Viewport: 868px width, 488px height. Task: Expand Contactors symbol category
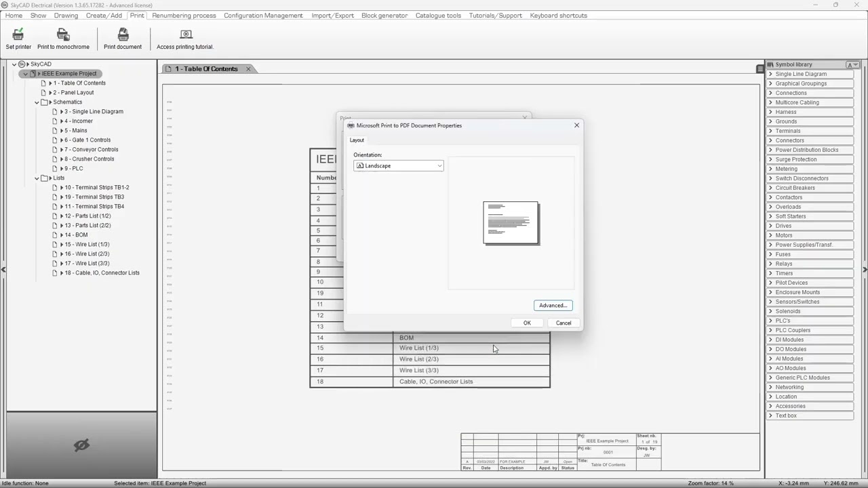[770, 197]
